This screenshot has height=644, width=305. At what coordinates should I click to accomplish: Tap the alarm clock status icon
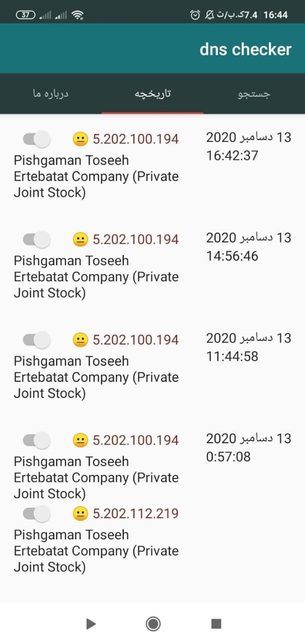pos(195,15)
